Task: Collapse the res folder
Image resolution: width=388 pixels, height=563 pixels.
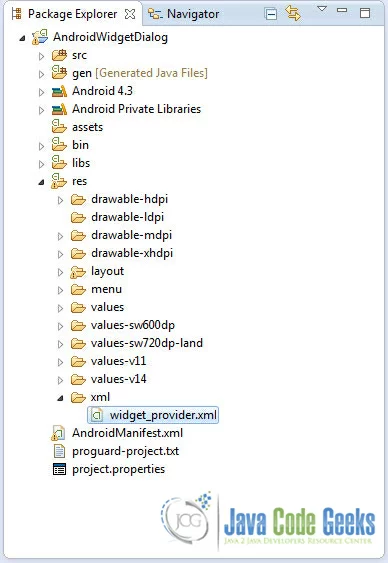Action: (x=42, y=182)
